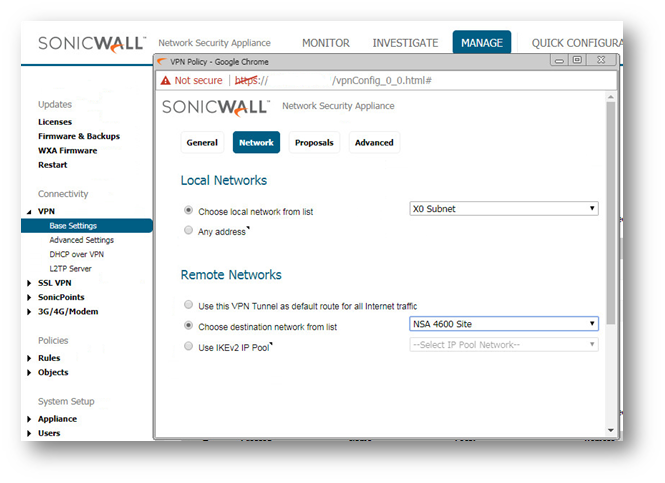665x483 pixels.
Task: Select 'Choose local network from list' radio
Action: point(188,210)
